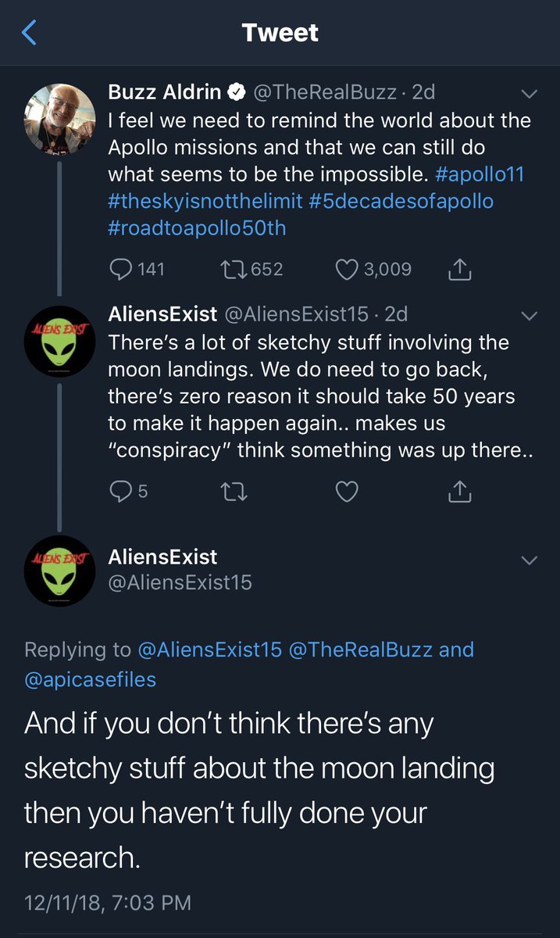Screen dimensions: 560x938
Task: Open the #theskyisnotthelimit hashtag
Action: point(205,201)
